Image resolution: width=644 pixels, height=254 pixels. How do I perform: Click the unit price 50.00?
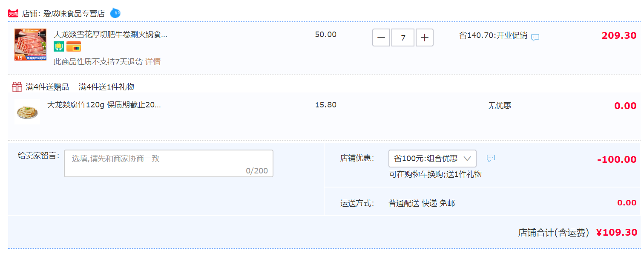[326, 35]
